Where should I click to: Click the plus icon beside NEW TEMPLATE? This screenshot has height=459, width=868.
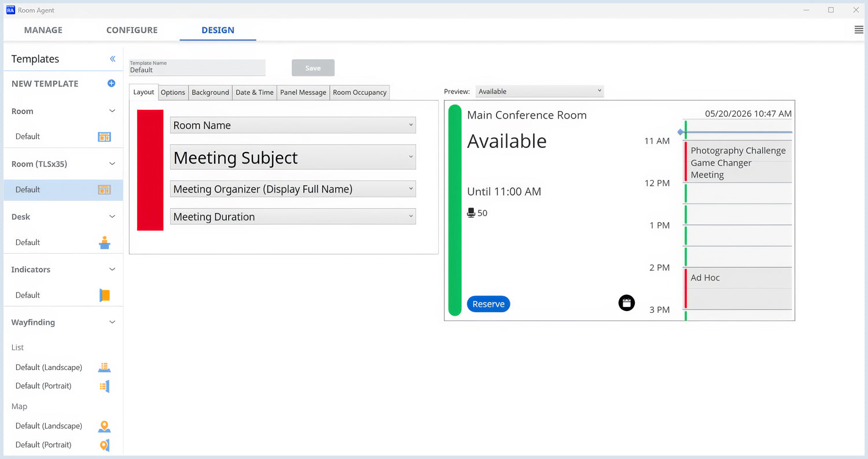point(111,83)
